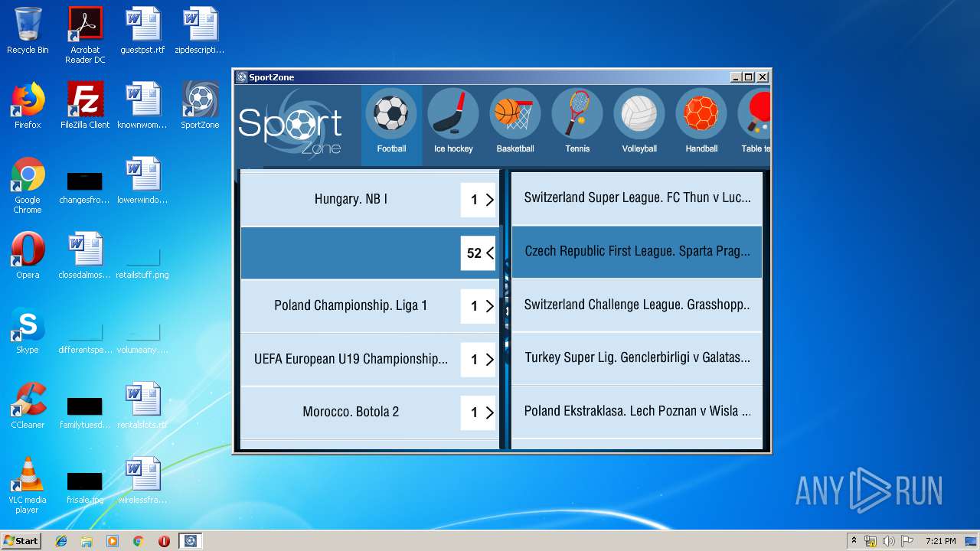Screen dimensions: 980x551
Task: Select UEFA European U19 Championship row
Action: (370, 359)
